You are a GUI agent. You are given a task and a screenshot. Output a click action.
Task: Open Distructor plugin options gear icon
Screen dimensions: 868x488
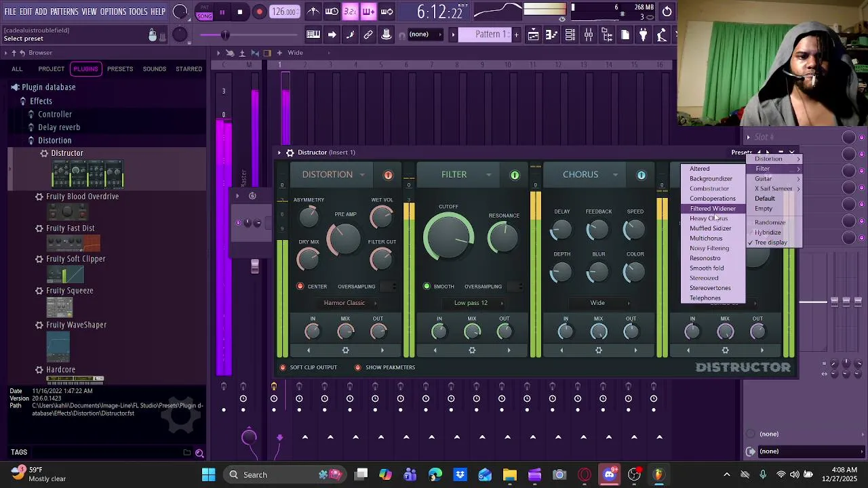pyautogui.click(x=290, y=152)
